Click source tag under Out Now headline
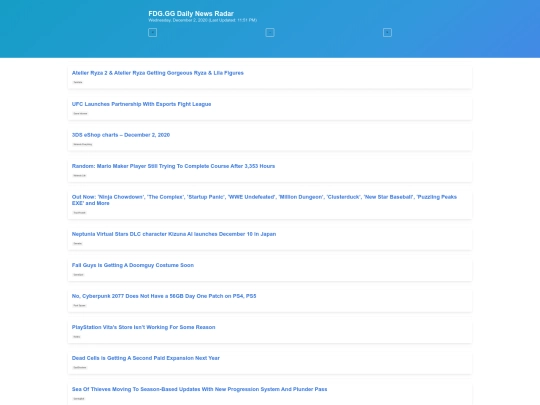Image resolution: width=540 pixels, height=405 pixels. (x=80, y=212)
